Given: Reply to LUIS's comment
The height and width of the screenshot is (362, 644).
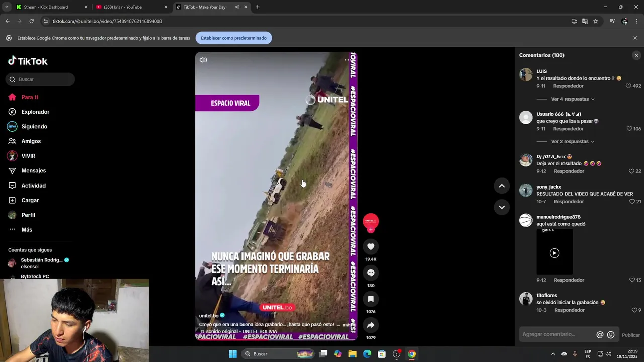Looking at the screenshot, I should click(568, 86).
